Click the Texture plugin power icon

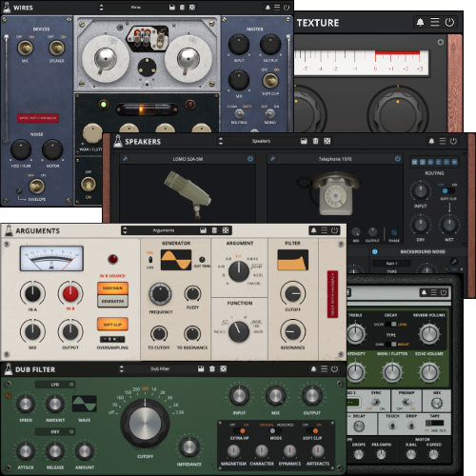coord(449,22)
